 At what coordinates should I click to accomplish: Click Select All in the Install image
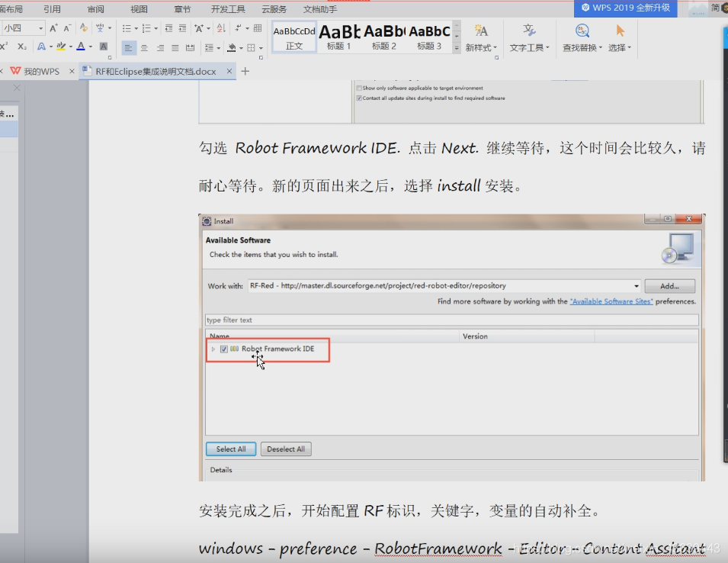231,449
